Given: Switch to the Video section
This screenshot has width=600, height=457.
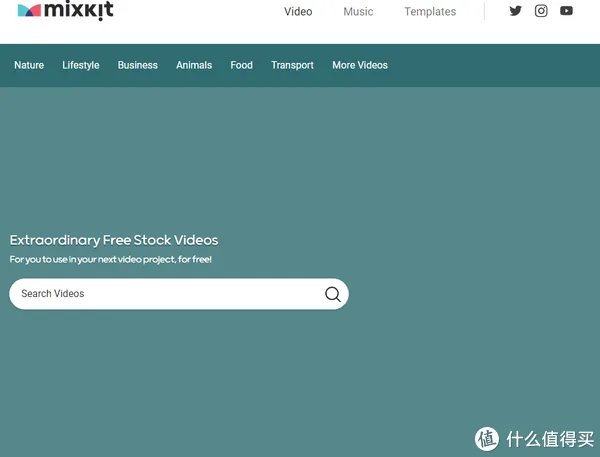Looking at the screenshot, I should coord(298,12).
